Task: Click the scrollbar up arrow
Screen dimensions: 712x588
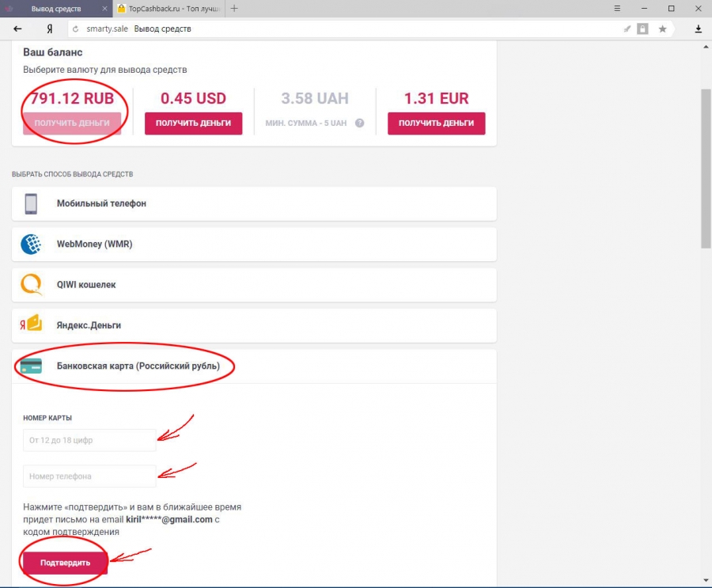Action: tap(706, 47)
